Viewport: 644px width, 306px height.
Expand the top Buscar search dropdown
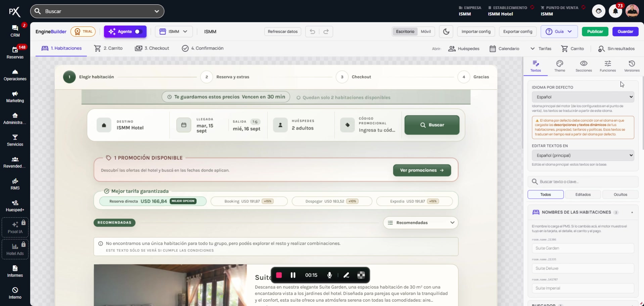157,11
